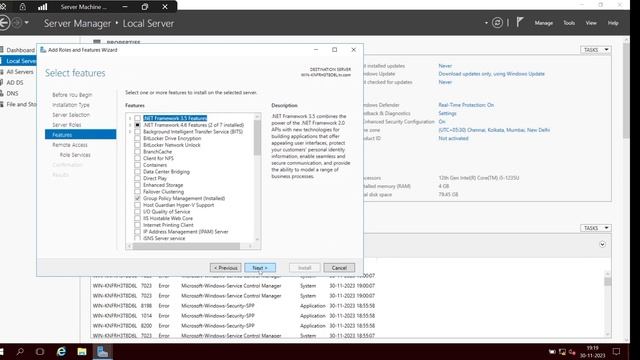The width and height of the screenshot is (640, 360).
Task: Expand .NET Framework 4.6 Features tree node
Action: pyautogui.click(x=130, y=125)
